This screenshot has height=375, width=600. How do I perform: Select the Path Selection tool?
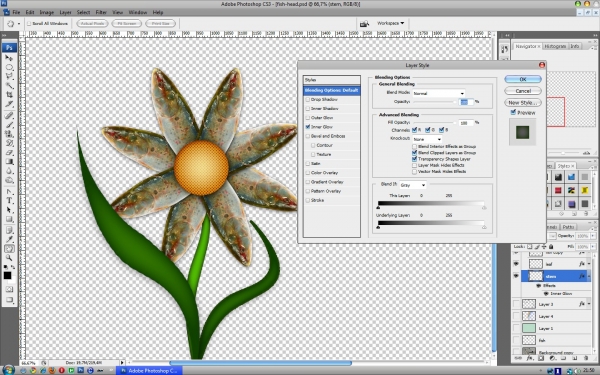(x=9, y=210)
